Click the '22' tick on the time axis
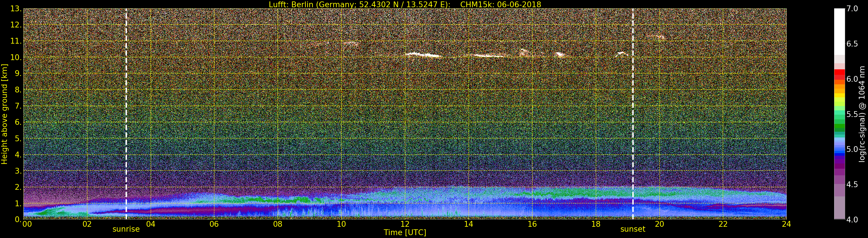Viewport: 868px width, 238px height. tap(723, 224)
